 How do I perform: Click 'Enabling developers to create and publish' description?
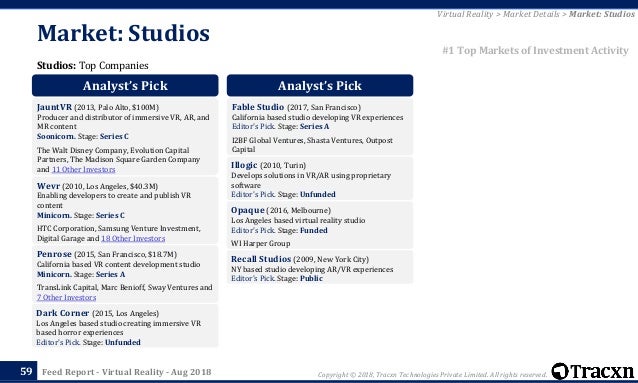pos(114,200)
